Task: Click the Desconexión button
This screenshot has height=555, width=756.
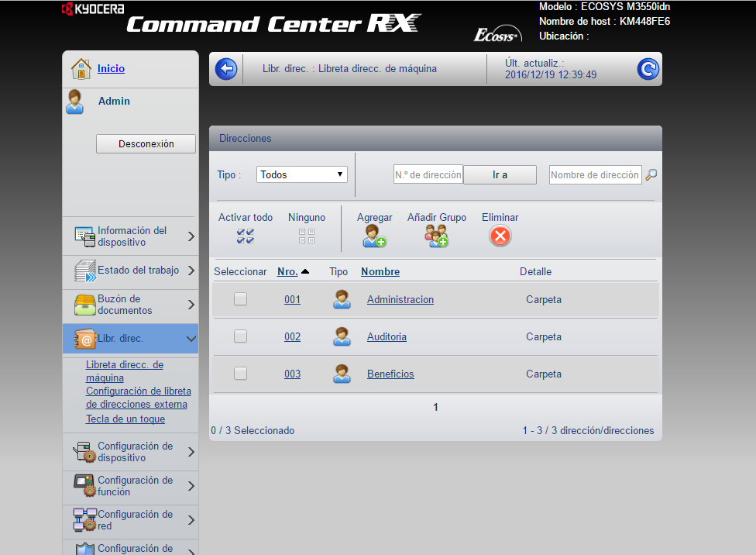Action: 146,144
